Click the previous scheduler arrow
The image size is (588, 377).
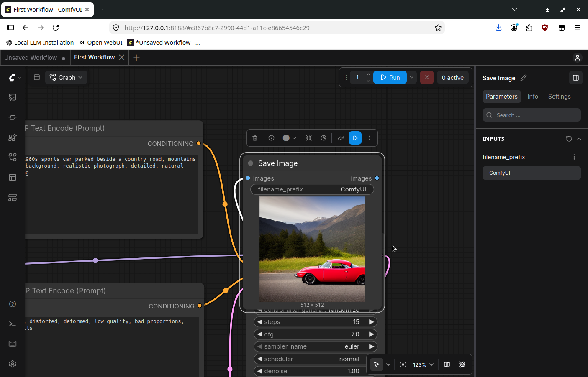pos(260,359)
